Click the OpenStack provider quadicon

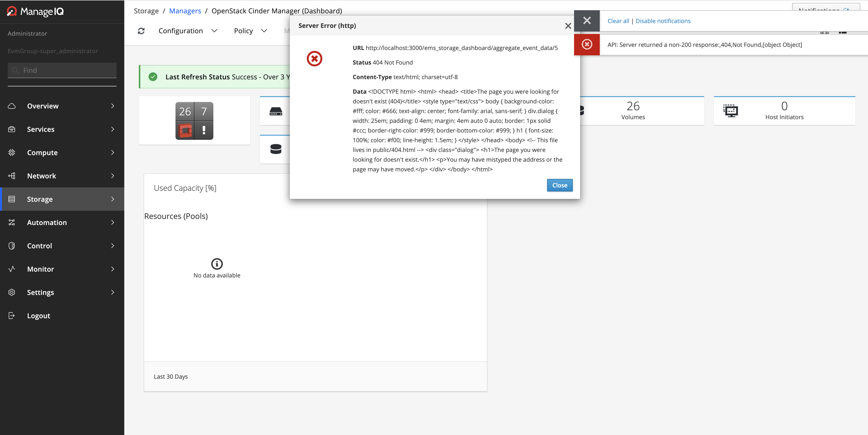pyautogui.click(x=194, y=121)
